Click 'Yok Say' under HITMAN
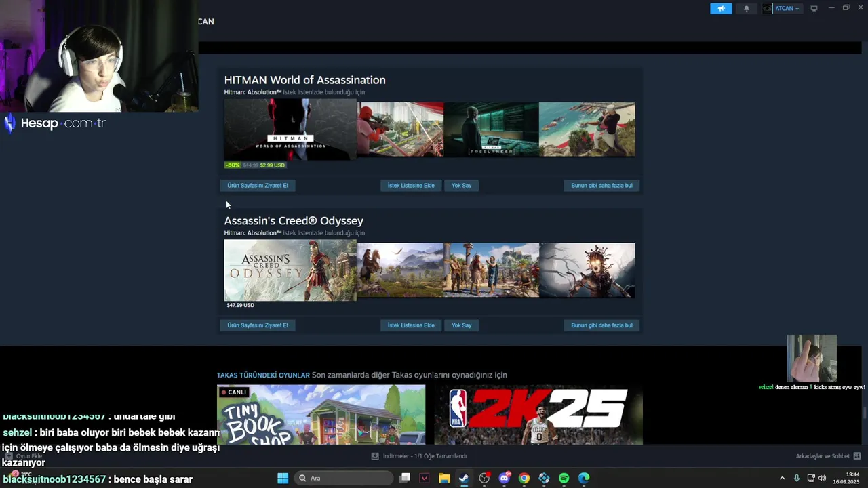 [x=461, y=185]
